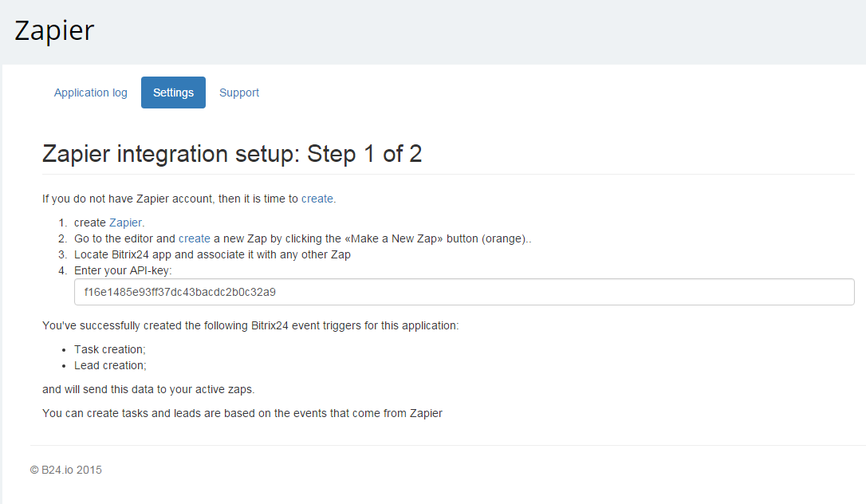The width and height of the screenshot is (866, 504).
Task: Click "If you do not have Zapier account" text
Action: pos(171,199)
